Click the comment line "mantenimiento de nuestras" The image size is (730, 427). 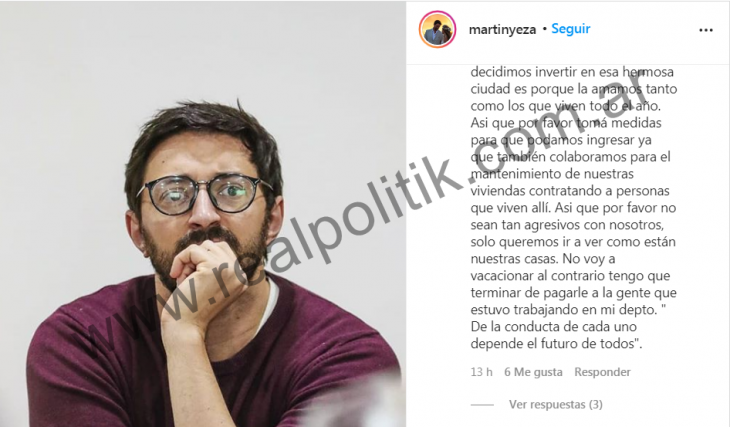click(552, 174)
